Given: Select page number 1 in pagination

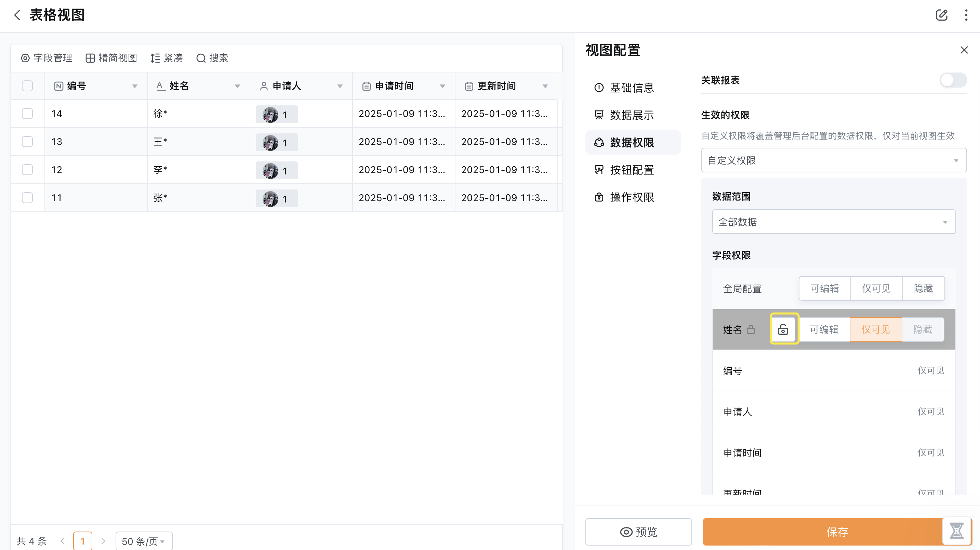Looking at the screenshot, I should [x=82, y=541].
